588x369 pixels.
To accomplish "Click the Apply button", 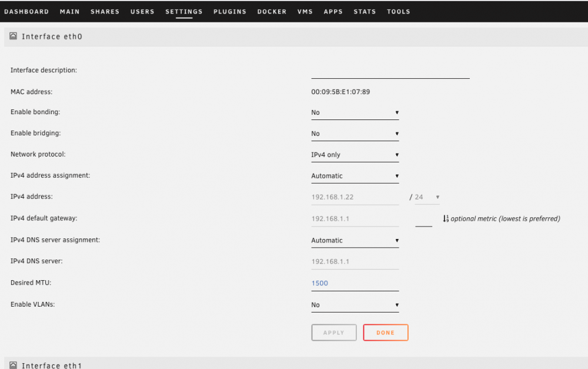I will click(x=334, y=333).
